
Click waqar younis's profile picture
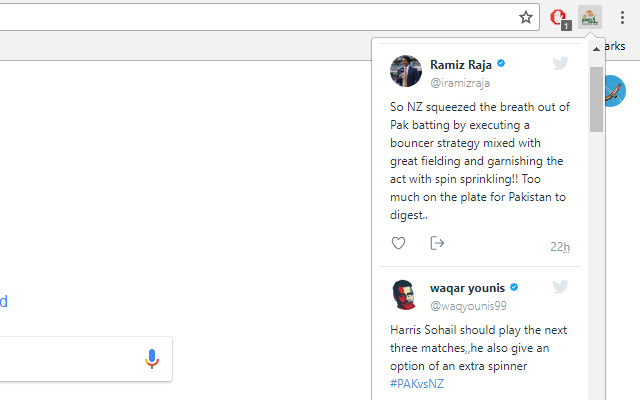tap(406, 295)
